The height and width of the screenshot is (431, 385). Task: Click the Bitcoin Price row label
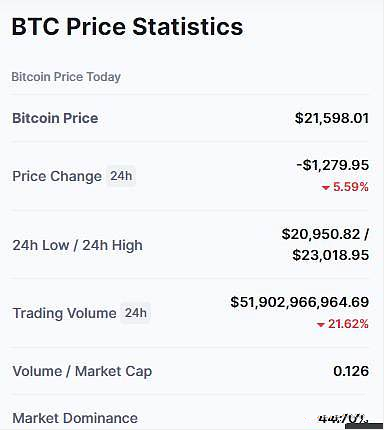(x=55, y=118)
